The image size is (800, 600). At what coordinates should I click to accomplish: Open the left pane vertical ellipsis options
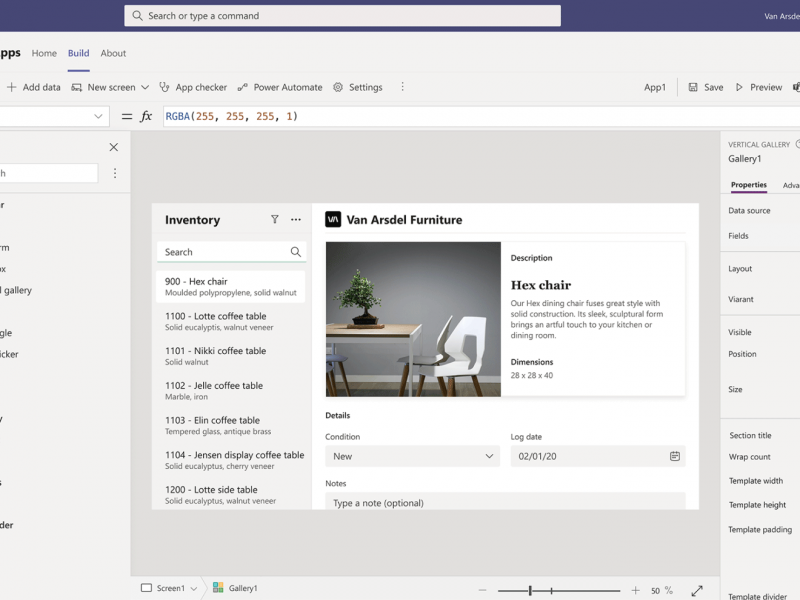tap(115, 173)
